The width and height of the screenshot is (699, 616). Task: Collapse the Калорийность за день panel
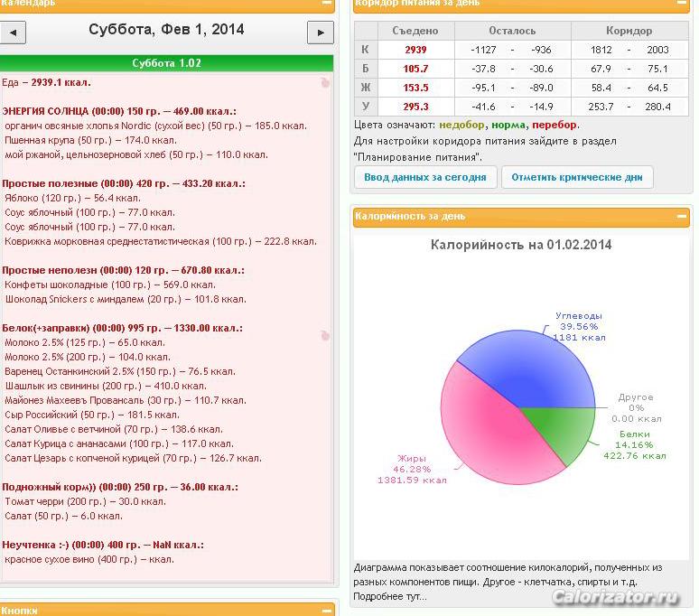pos(682,216)
